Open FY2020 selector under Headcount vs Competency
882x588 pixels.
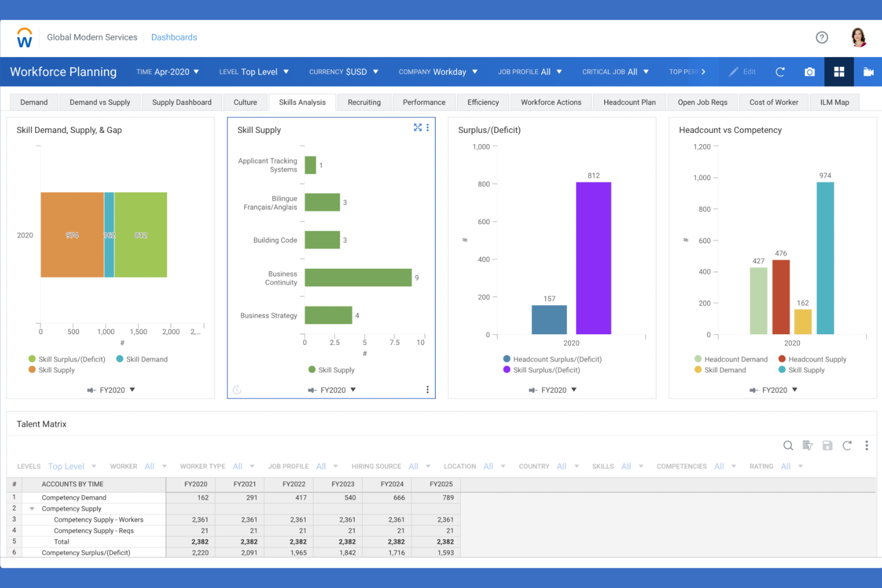[774, 390]
